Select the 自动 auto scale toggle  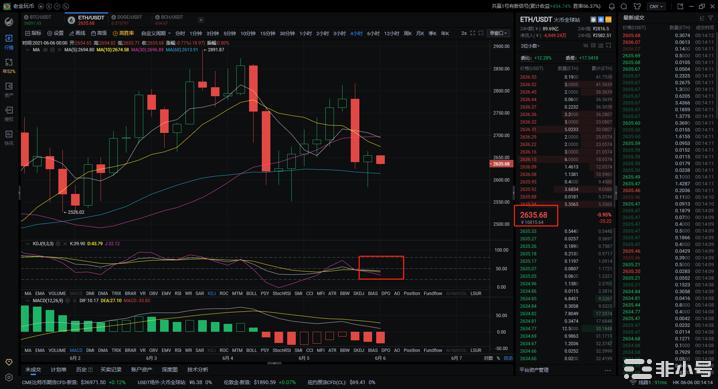508,358
